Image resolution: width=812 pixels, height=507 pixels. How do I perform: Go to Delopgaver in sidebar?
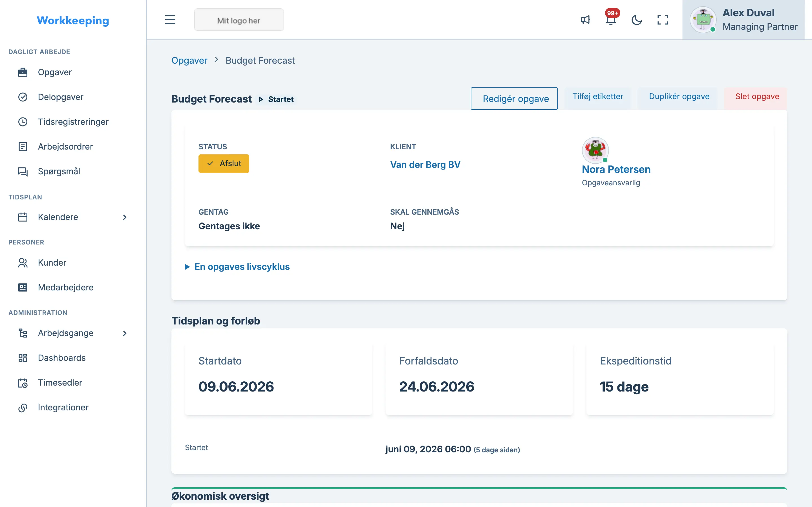[60, 97]
